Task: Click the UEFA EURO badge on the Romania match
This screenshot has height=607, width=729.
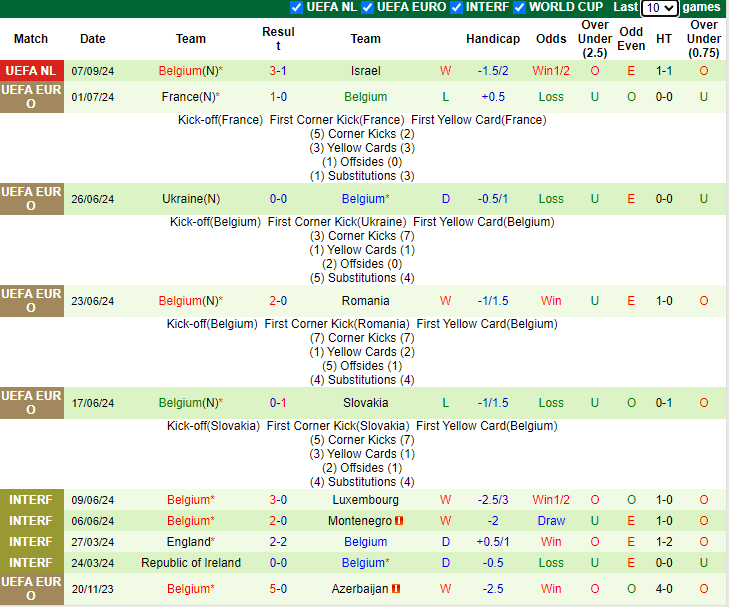Action: coord(30,301)
